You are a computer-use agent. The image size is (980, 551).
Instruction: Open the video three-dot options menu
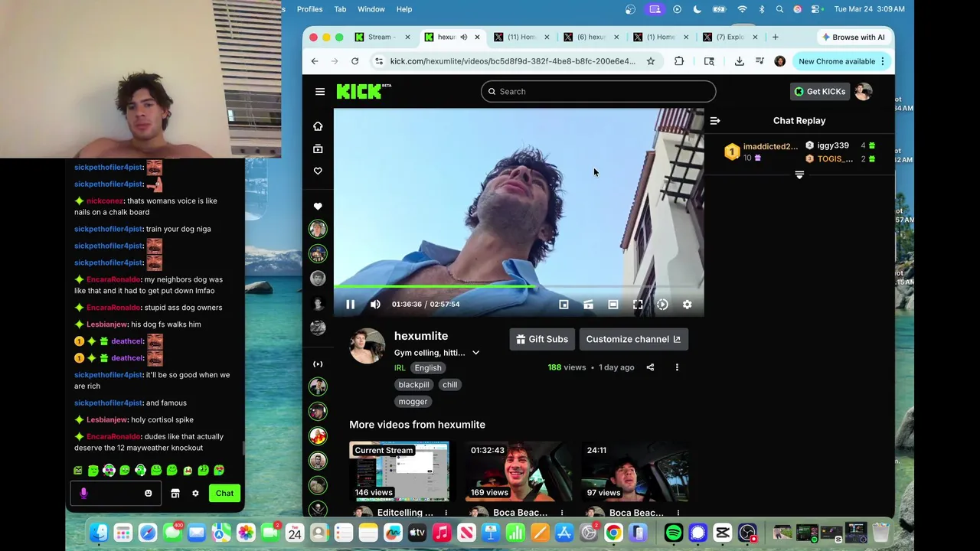(677, 367)
